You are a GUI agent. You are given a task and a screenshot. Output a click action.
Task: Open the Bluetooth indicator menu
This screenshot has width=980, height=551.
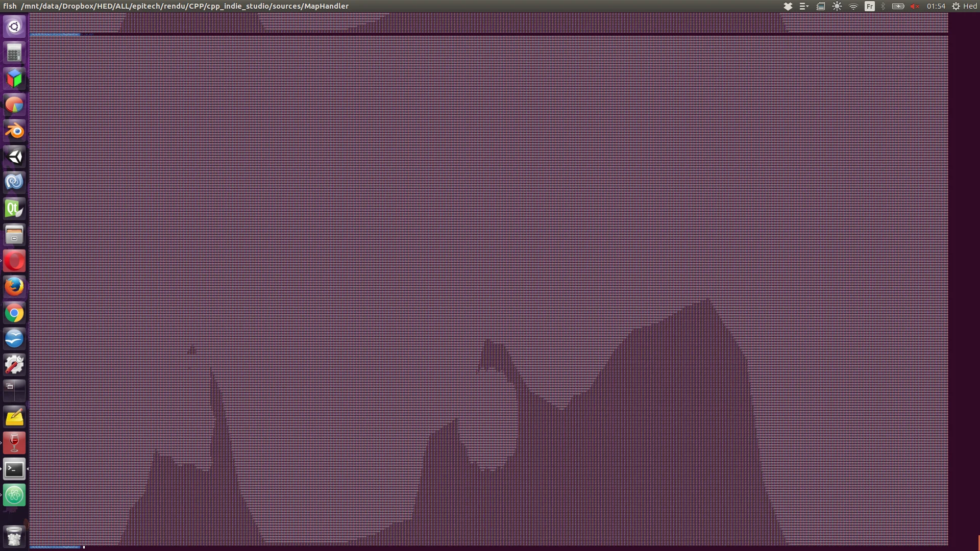click(883, 6)
